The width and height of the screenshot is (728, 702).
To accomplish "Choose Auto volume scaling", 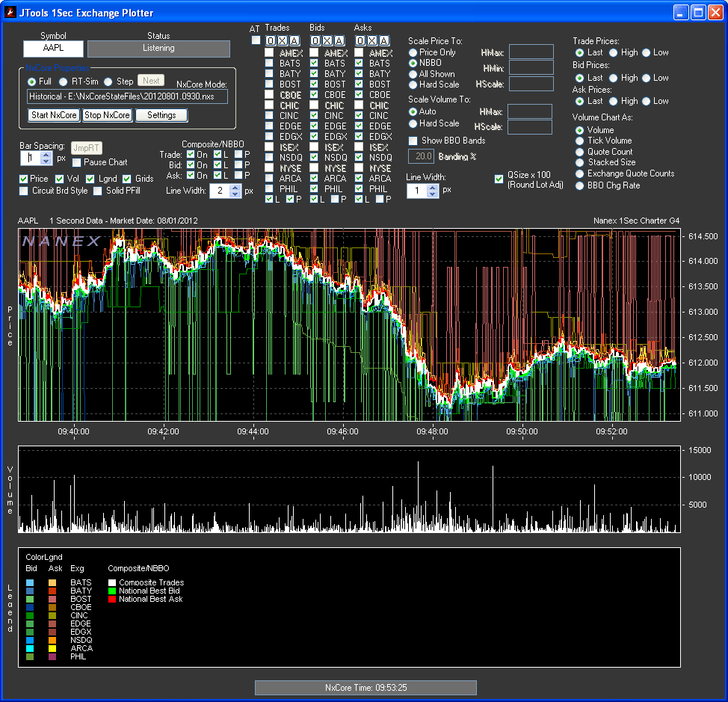I will (x=413, y=111).
